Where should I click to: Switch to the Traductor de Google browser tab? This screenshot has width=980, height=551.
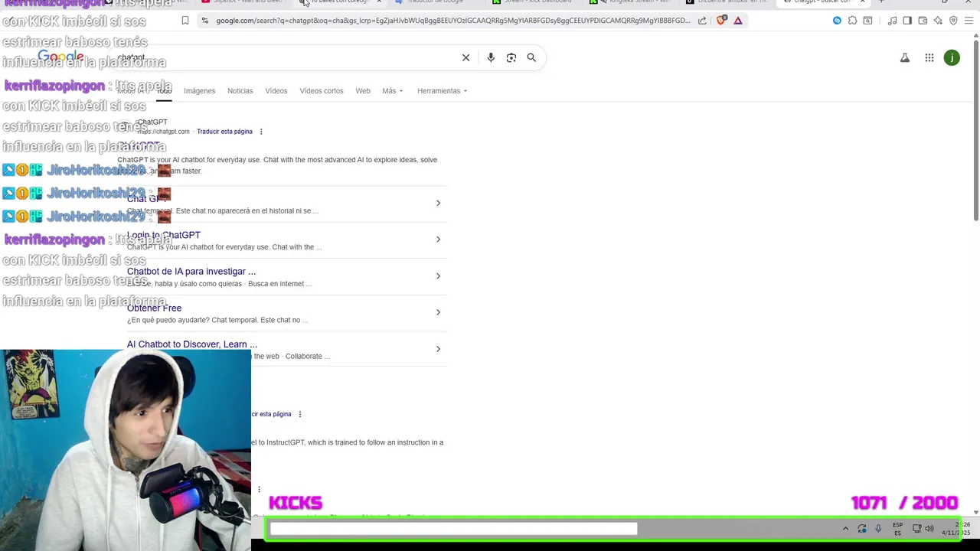pos(435,2)
